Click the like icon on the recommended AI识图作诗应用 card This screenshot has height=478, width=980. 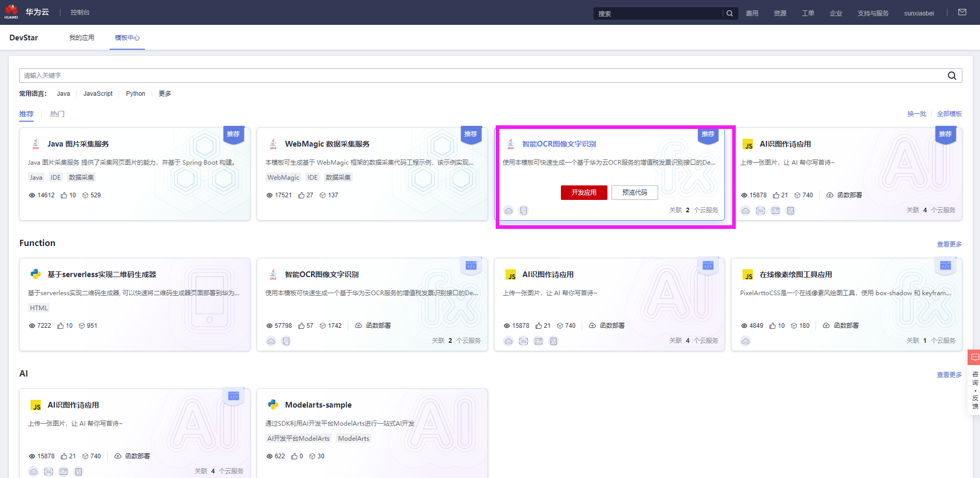[x=776, y=195]
